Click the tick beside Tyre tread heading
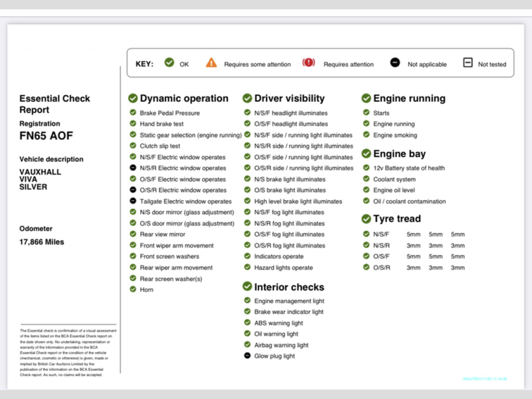The width and height of the screenshot is (532, 399). tap(366, 219)
